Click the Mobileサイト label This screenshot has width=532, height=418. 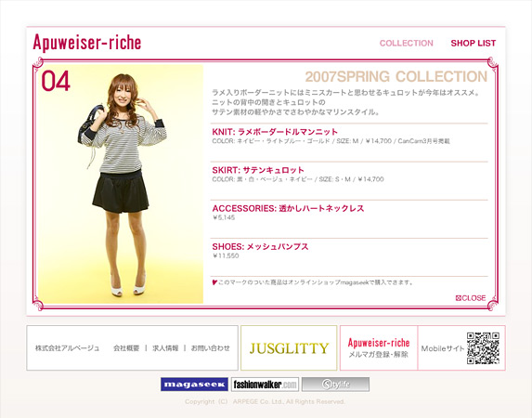click(443, 348)
